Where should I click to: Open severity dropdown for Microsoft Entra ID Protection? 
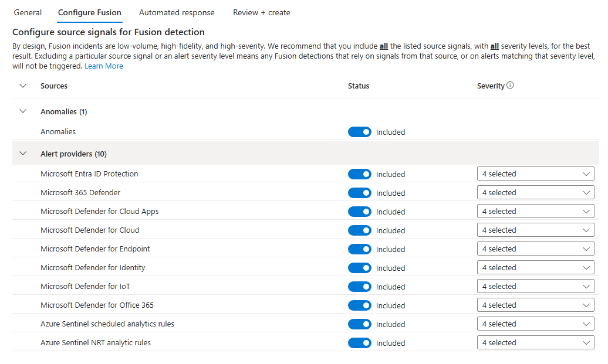click(x=535, y=174)
